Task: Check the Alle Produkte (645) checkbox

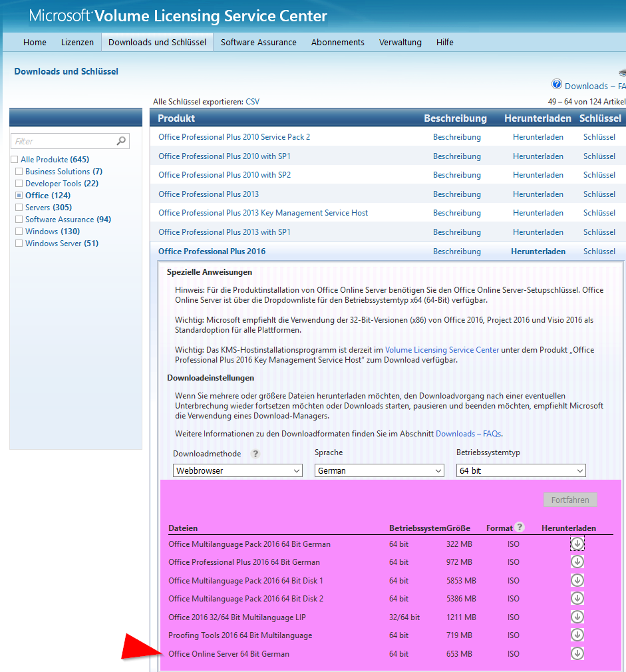Action: [x=15, y=160]
